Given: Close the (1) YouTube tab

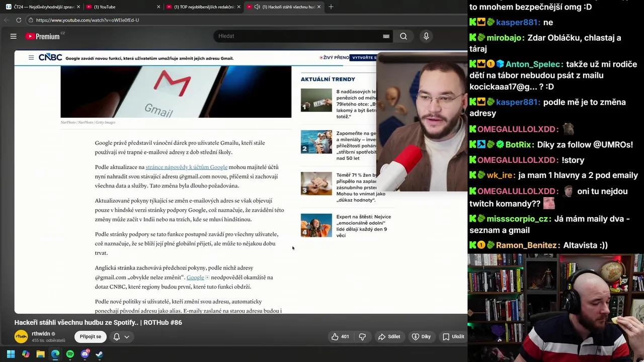Looking at the screenshot, I should coord(158,7).
